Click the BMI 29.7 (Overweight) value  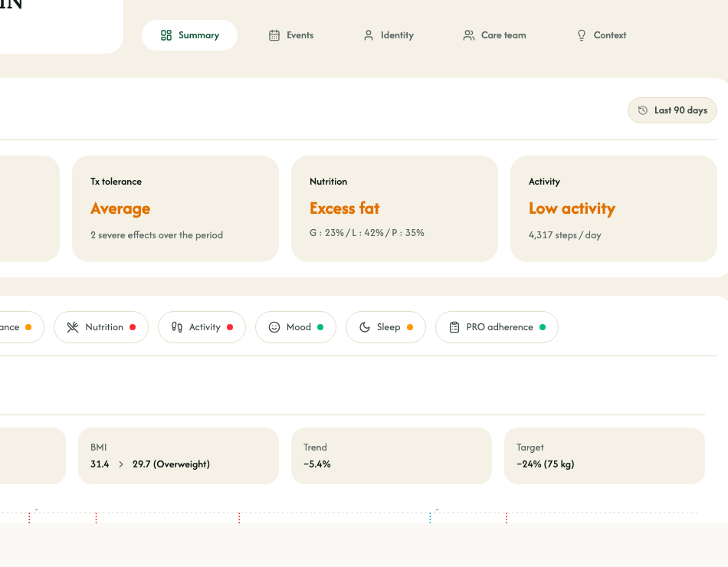(x=172, y=464)
